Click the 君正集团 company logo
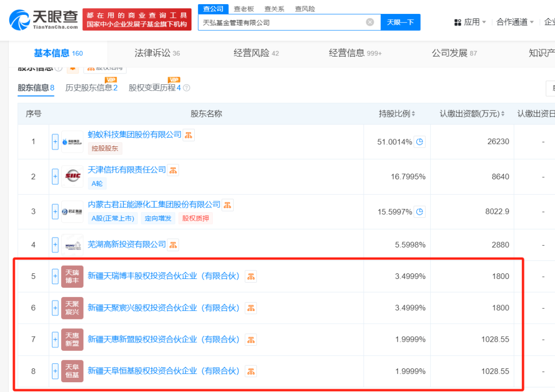 click(72, 212)
